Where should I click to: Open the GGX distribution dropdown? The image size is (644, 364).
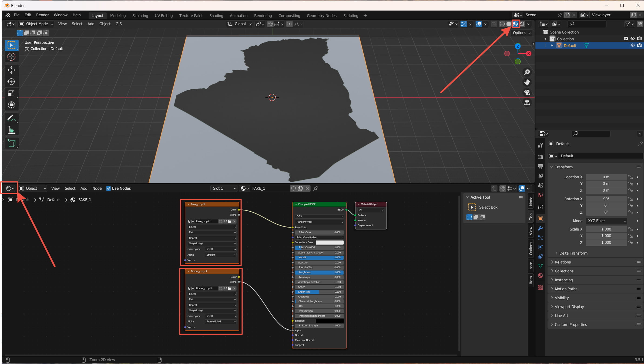pyautogui.click(x=319, y=216)
